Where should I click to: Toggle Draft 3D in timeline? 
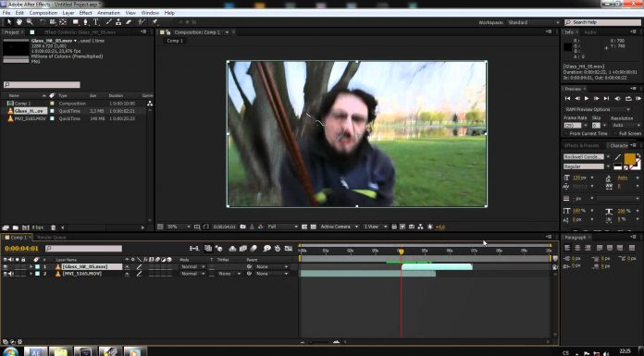point(218,249)
